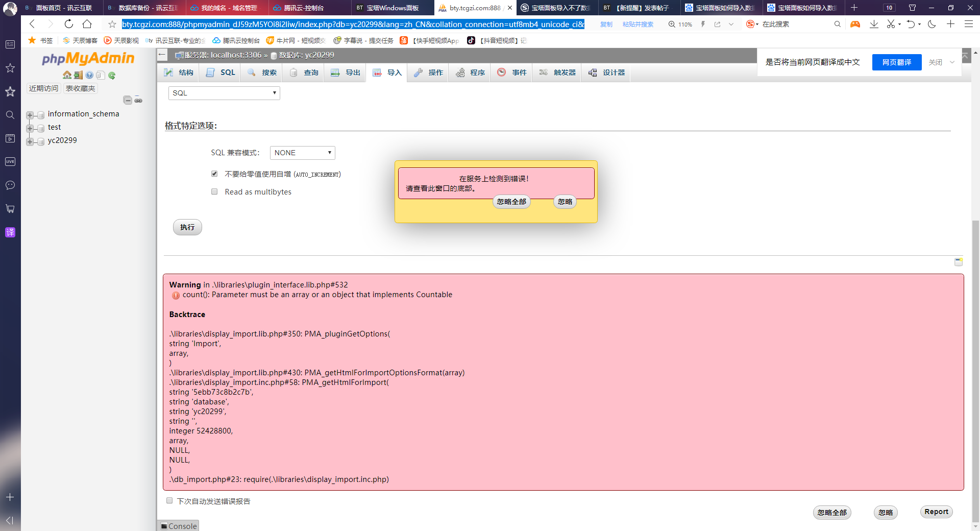980x531 pixels.
Task: Click the 服务器: localhost:3306 breadcrumb link
Action: point(223,55)
